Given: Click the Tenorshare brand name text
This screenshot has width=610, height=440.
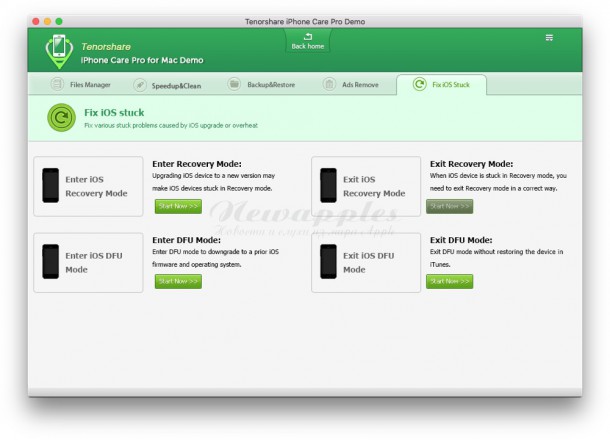Looking at the screenshot, I should (x=106, y=47).
